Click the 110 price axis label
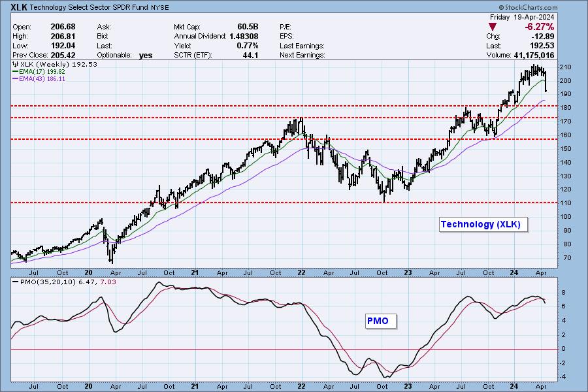The height and width of the screenshot is (392, 588). pos(566,203)
